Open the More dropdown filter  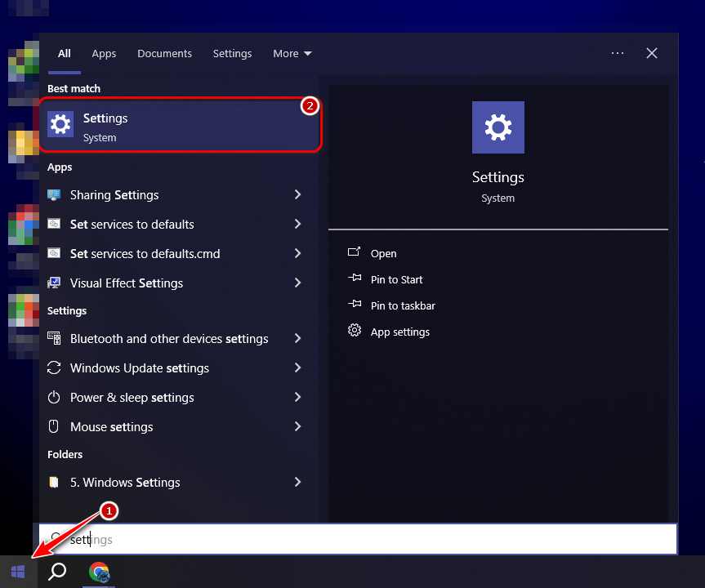(x=292, y=54)
